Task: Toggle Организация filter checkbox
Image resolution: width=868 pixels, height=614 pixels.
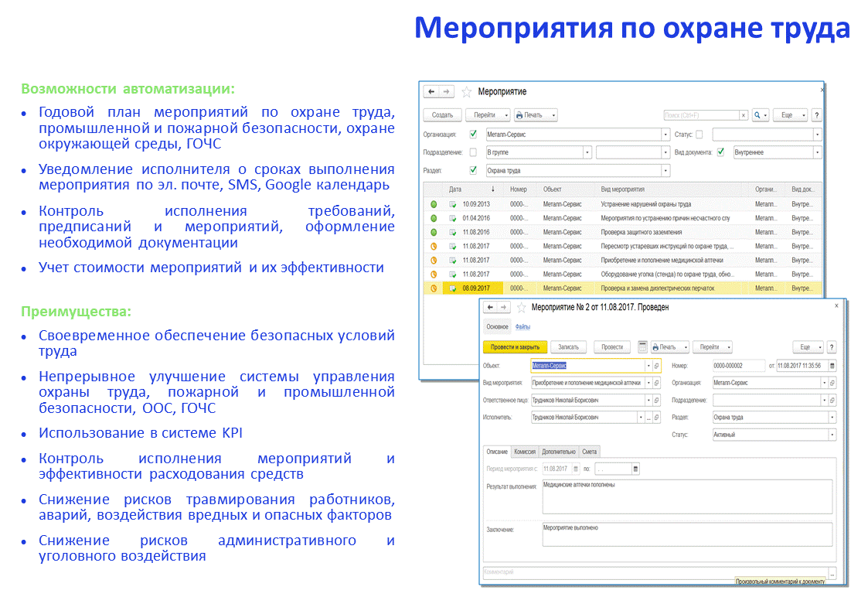Action: 473,134
